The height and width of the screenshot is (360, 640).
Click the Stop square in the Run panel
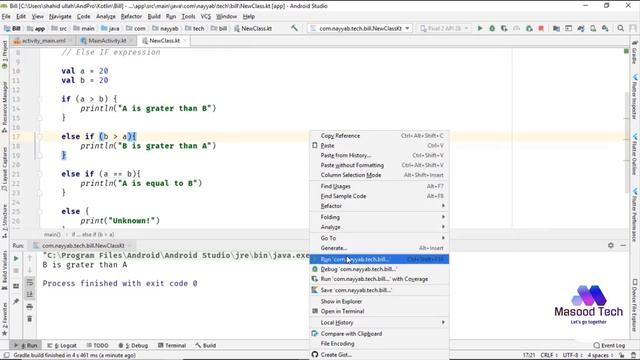(16, 270)
